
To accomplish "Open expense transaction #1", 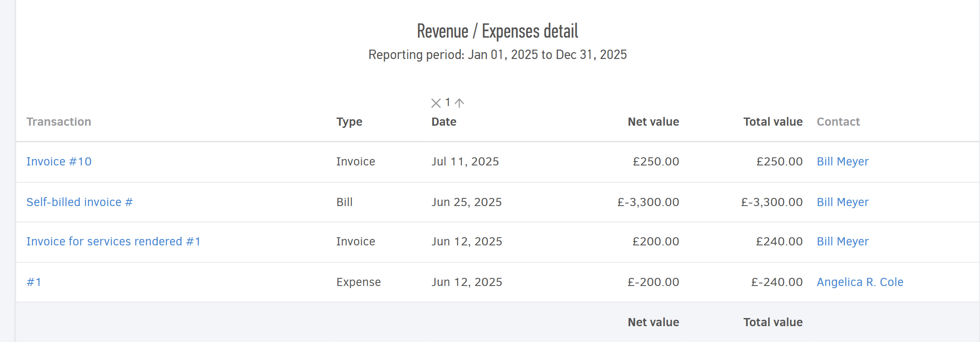I will [x=34, y=282].
